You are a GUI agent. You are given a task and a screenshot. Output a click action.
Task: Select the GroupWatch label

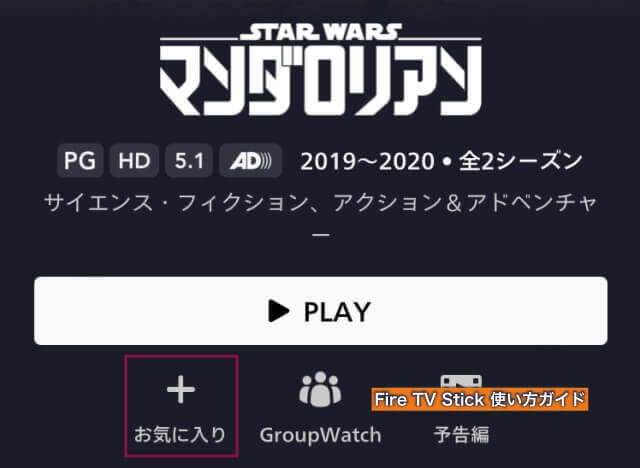[x=320, y=435]
